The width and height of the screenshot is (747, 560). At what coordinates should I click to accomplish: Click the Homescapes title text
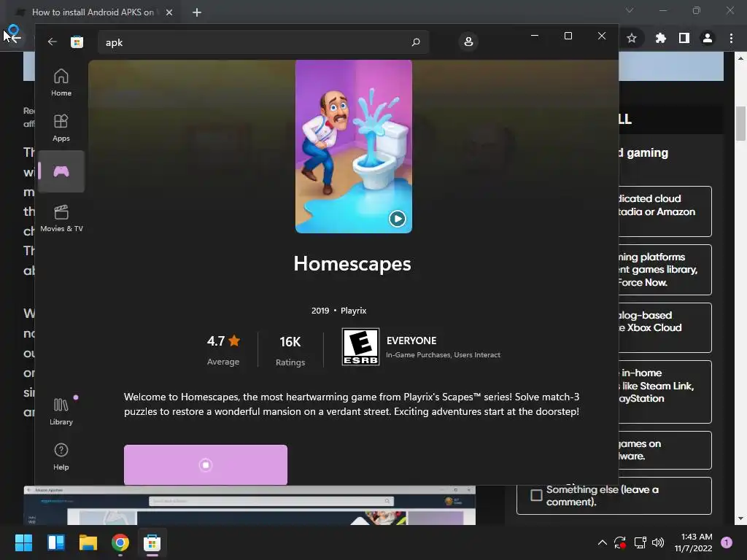pos(352,264)
